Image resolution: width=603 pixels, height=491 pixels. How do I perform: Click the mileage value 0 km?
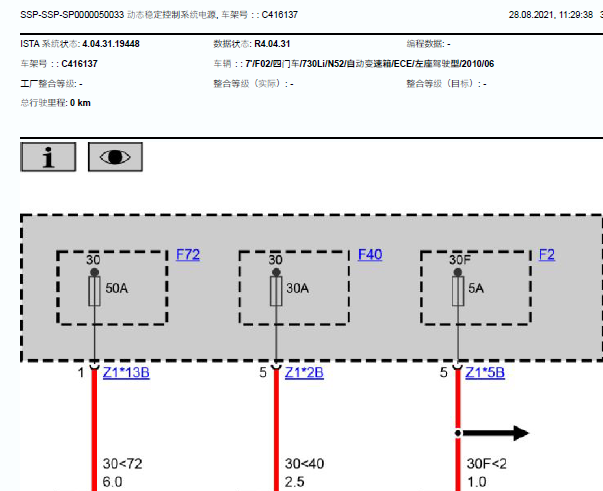[80, 103]
